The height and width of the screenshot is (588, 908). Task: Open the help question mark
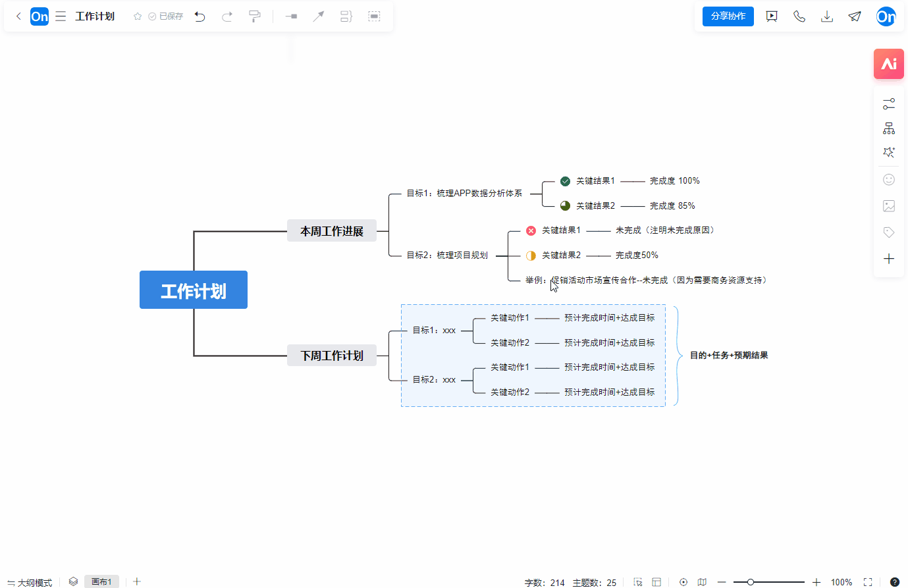pos(895,582)
